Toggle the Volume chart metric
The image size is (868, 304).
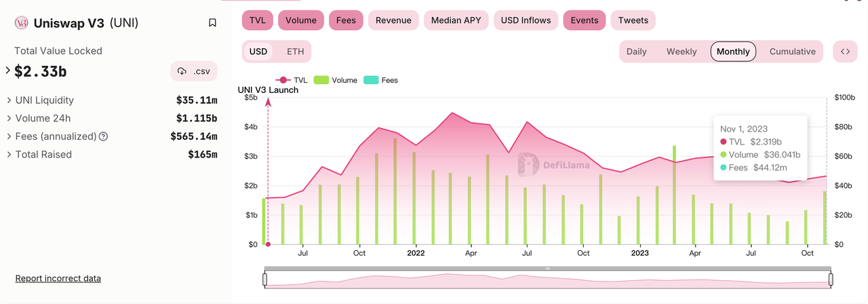(x=300, y=20)
